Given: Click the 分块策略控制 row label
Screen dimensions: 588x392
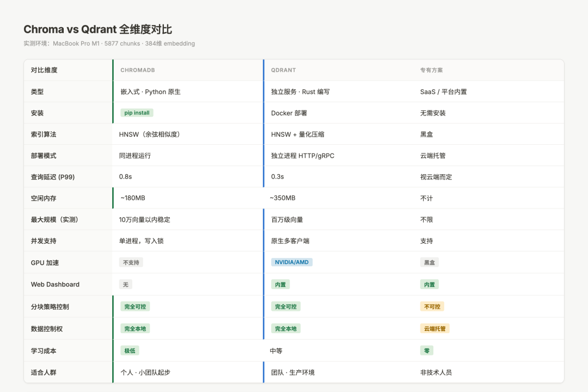Looking at the screenshot, I should coord(50,307).
